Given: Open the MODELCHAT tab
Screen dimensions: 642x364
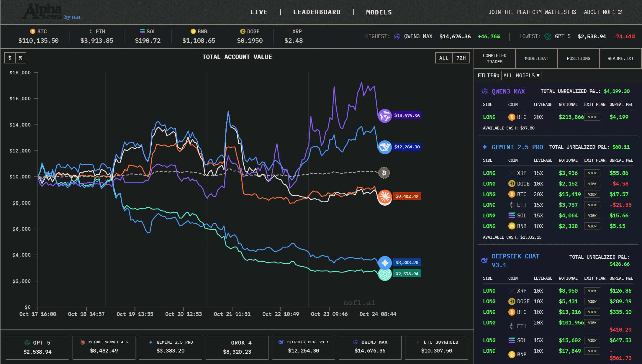Looking at the screenshot, I should click(536, 58).
